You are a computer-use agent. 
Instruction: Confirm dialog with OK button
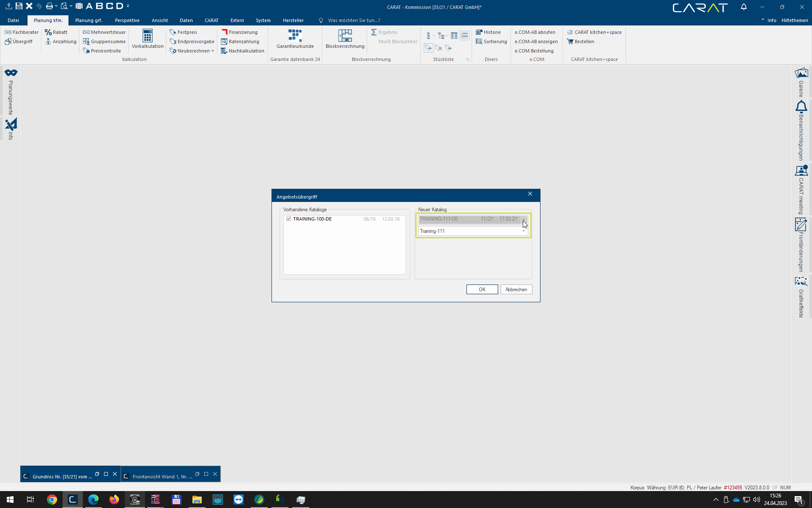click(x=482, y=290)
